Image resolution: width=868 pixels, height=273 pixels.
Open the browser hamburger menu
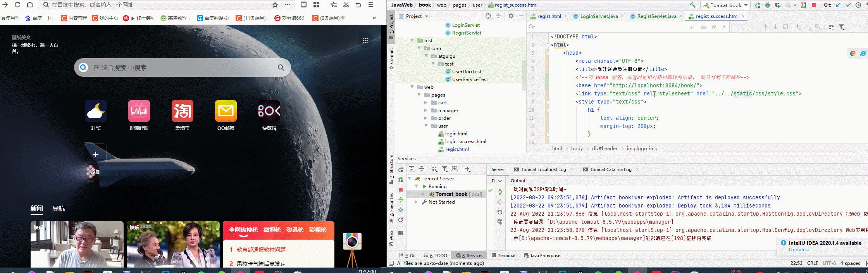coord(371,5)
